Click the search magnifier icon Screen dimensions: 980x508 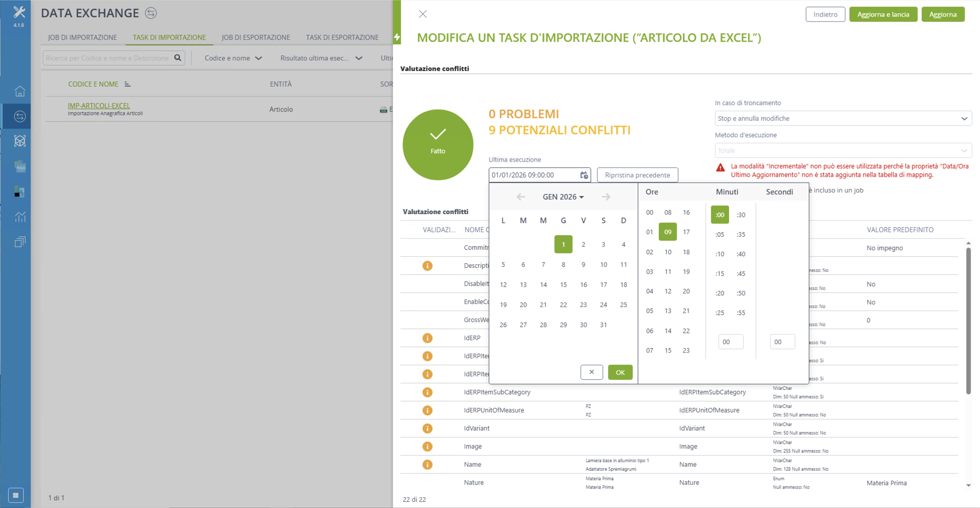(x=178, y=58)
